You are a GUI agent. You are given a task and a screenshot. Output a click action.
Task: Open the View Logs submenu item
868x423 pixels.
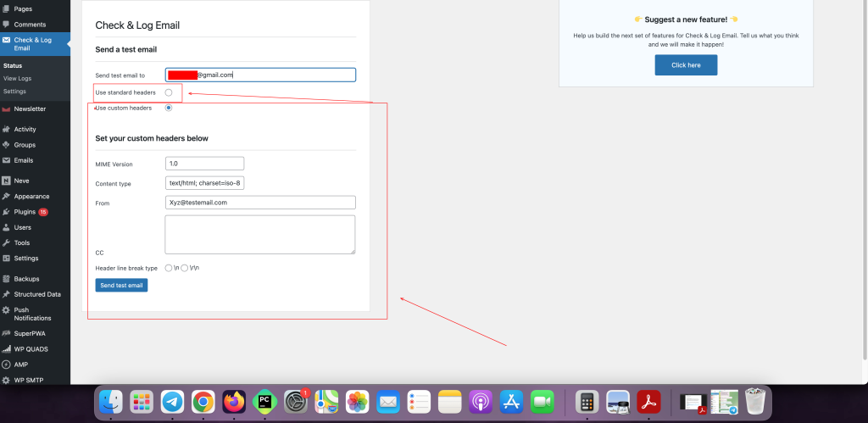click(x=17, y=79)
